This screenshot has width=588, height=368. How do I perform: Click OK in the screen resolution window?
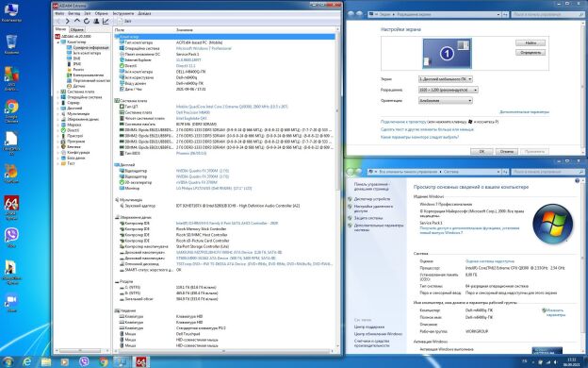click(482, 151)
